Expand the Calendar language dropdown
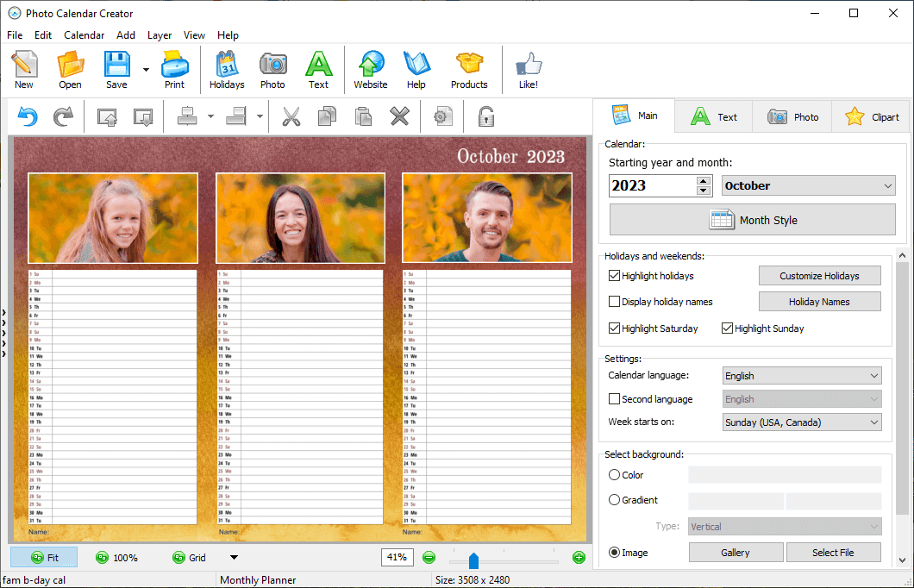 [802, 376]
